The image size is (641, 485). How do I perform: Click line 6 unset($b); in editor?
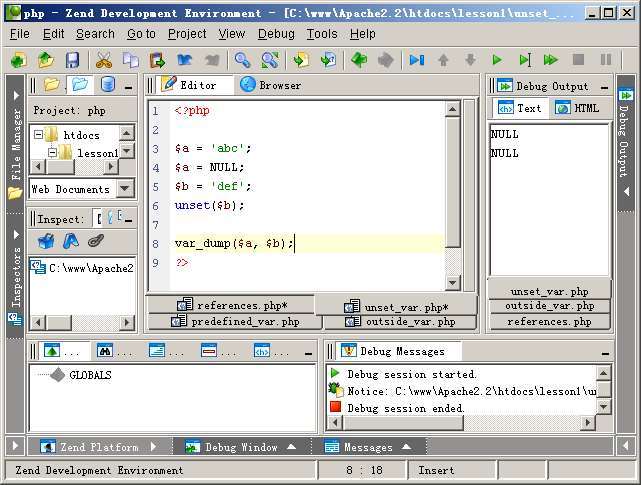pos(209,205)
